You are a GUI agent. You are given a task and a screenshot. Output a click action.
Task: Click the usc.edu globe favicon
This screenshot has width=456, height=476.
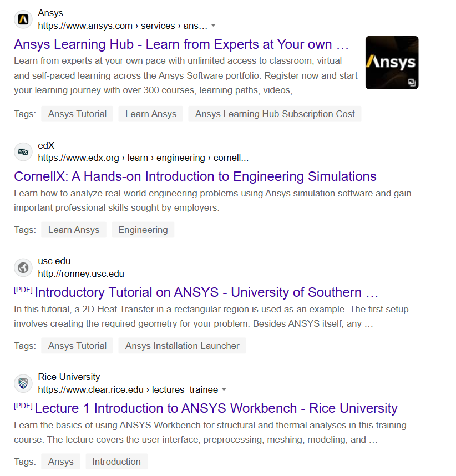(x=23, y=267)
